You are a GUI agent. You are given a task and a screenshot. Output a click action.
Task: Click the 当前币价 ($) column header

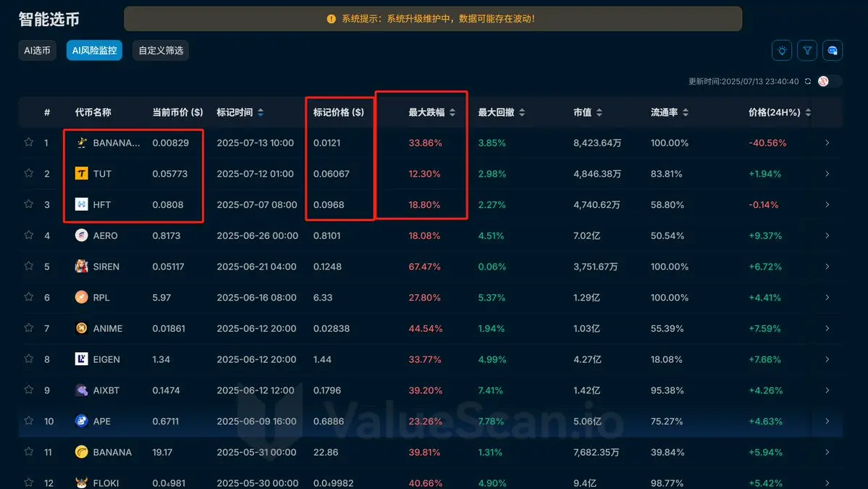tap(177, 112)
